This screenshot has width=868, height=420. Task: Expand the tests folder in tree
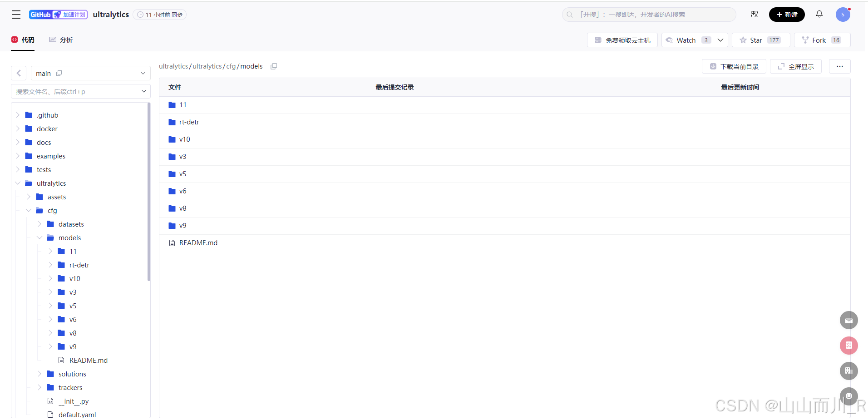(18, 169)
